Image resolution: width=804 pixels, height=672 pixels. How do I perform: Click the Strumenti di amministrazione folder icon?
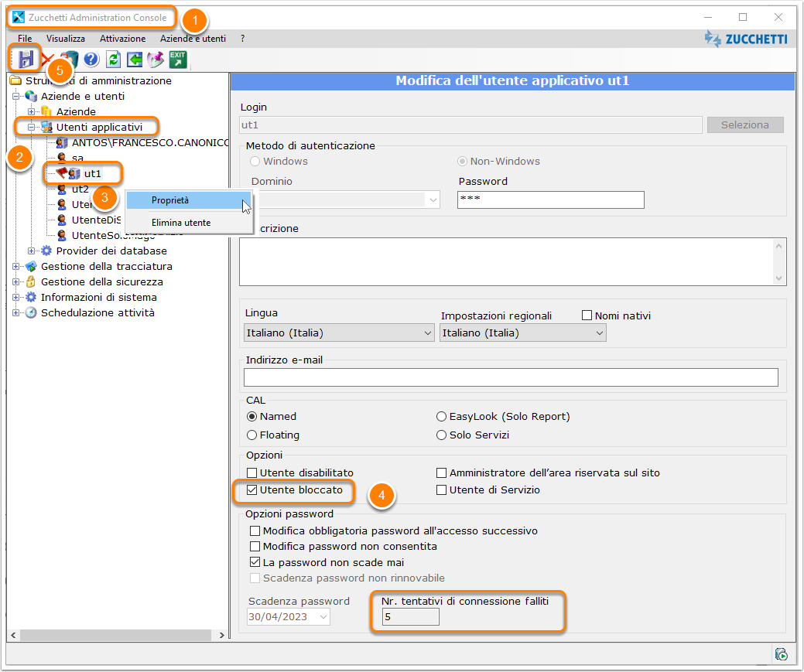pyautogui.click(x=15, y=80)
